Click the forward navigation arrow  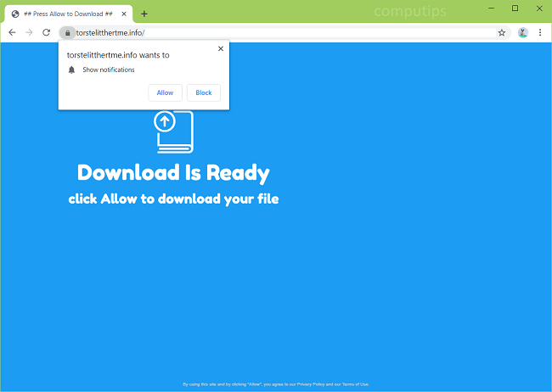point(29,32)
